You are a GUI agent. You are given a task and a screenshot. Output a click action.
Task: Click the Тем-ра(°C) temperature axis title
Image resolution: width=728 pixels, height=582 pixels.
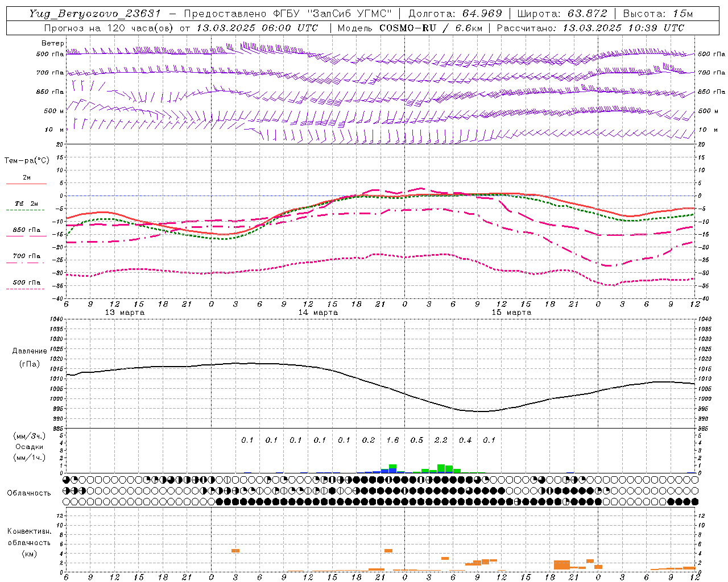point(27,161)
